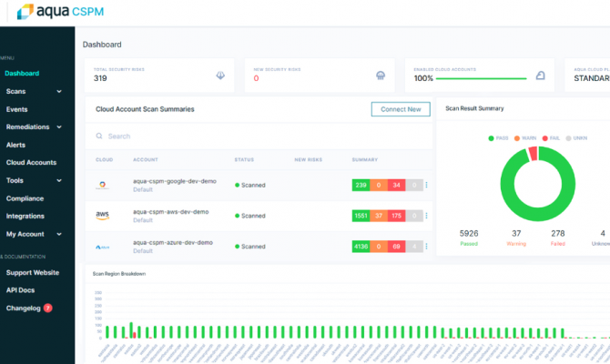Sort by the SUMMARY column header
This screenshot has width=610, height=364.
click(x=365, y=160)
